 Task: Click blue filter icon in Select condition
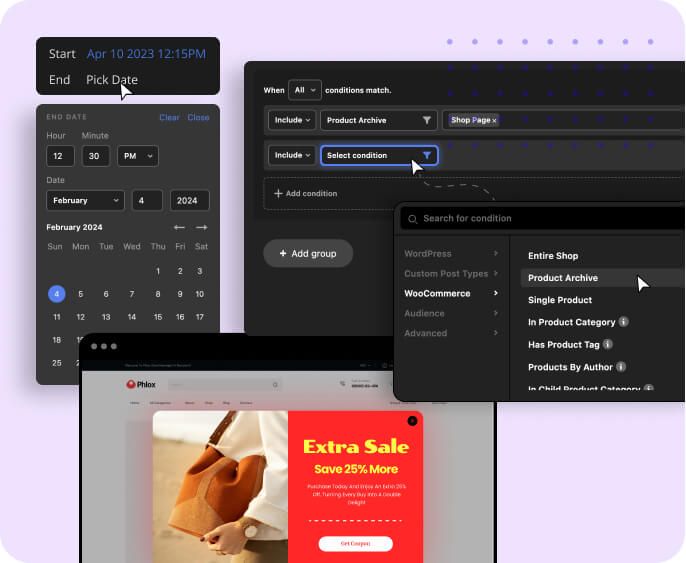427,155
